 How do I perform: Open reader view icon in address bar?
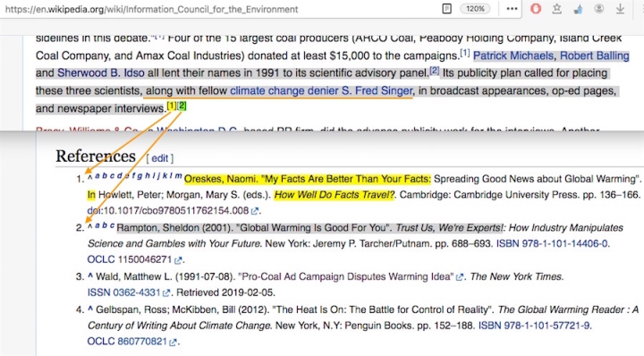tap(447, 9)
